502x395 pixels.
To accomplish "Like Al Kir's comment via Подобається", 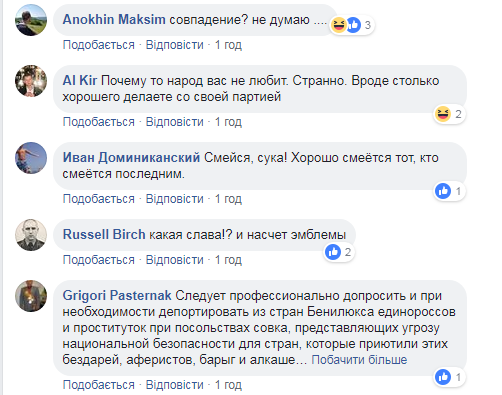I will (x=99, y=122).
